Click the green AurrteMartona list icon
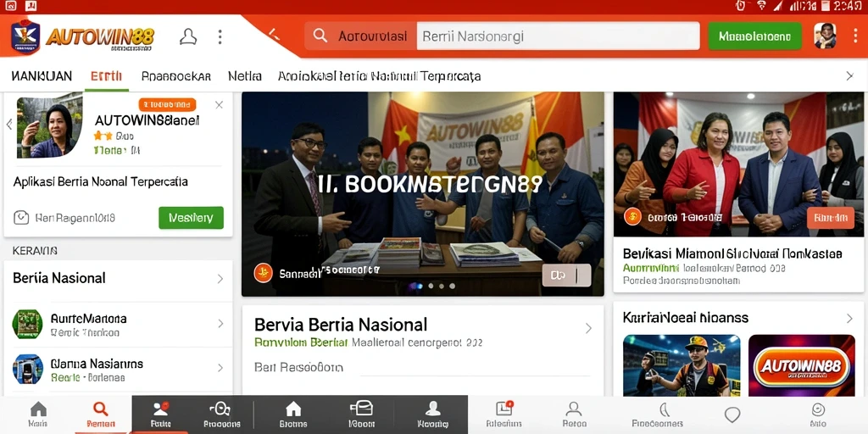 (x=28, y=324)
